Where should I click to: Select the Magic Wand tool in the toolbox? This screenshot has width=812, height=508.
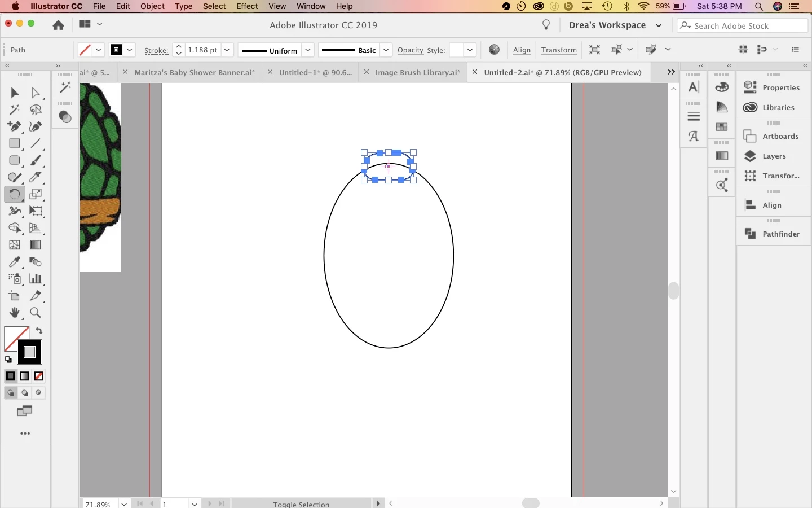point(15,110)
